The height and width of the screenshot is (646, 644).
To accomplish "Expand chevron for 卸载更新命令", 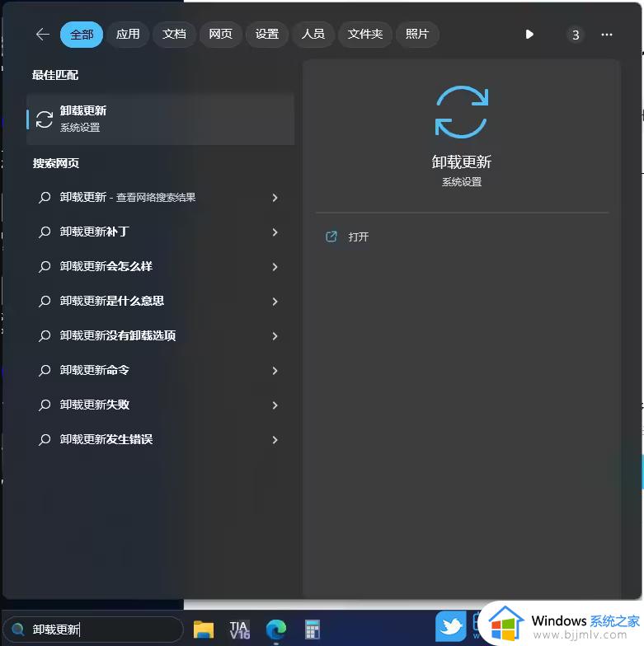I will point(275,371).
